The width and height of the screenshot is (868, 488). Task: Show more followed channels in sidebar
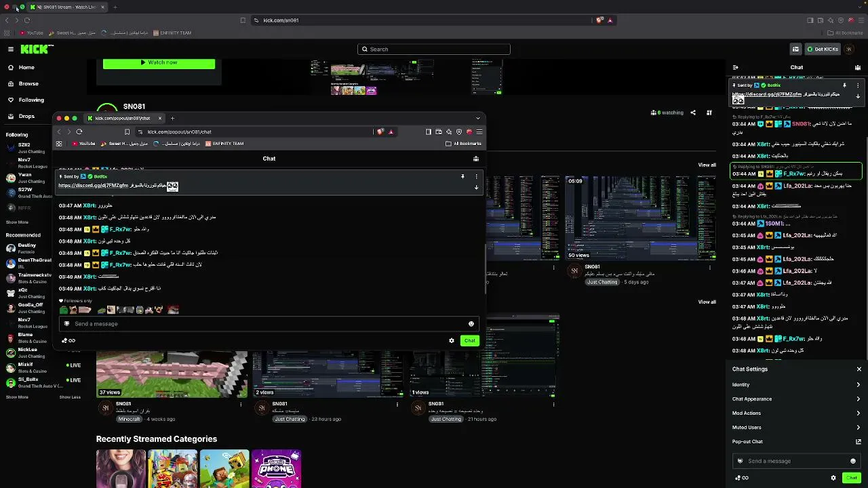point(18,222)
